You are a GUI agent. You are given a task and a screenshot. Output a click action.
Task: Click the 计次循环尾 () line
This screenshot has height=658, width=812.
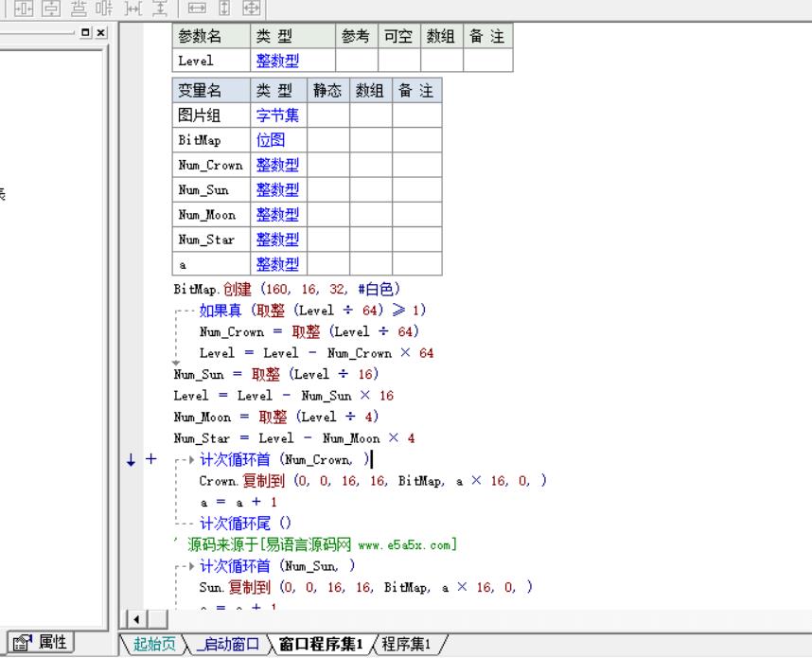pyautogui.click(x=245, y=523)
